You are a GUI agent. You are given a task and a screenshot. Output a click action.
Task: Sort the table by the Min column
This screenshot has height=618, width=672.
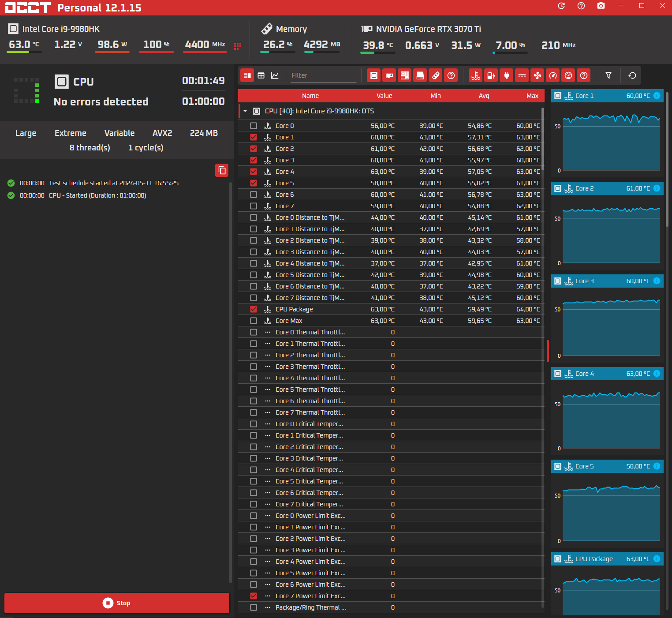[x=436, y=96]
